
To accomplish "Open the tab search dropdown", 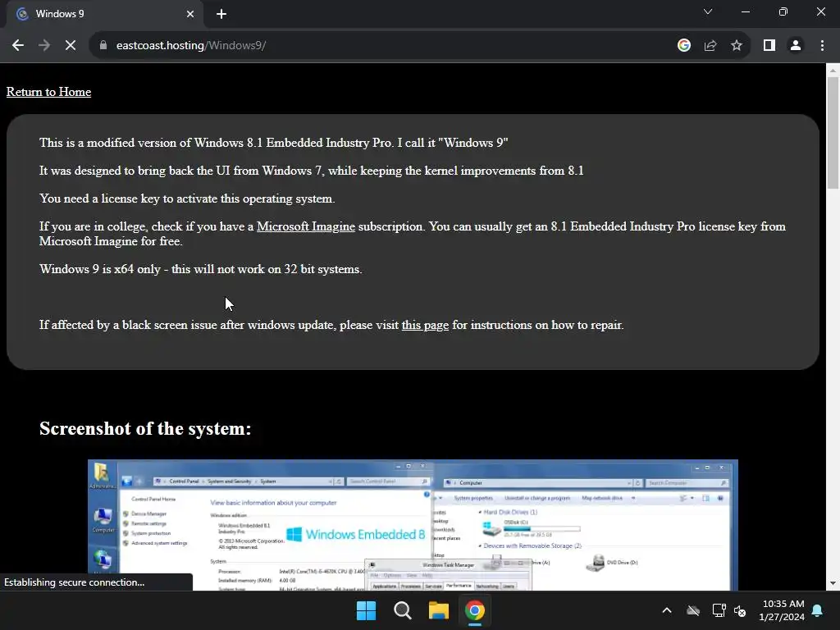I will 708,11.
